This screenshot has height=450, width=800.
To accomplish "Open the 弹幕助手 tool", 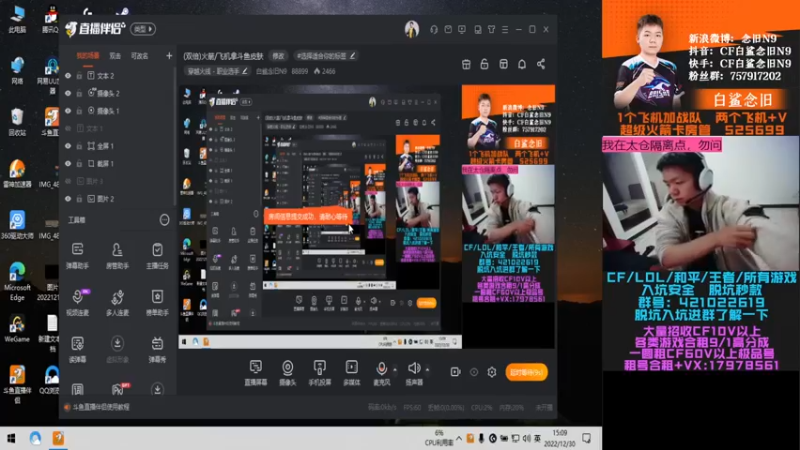I will (x=78, y=255).
